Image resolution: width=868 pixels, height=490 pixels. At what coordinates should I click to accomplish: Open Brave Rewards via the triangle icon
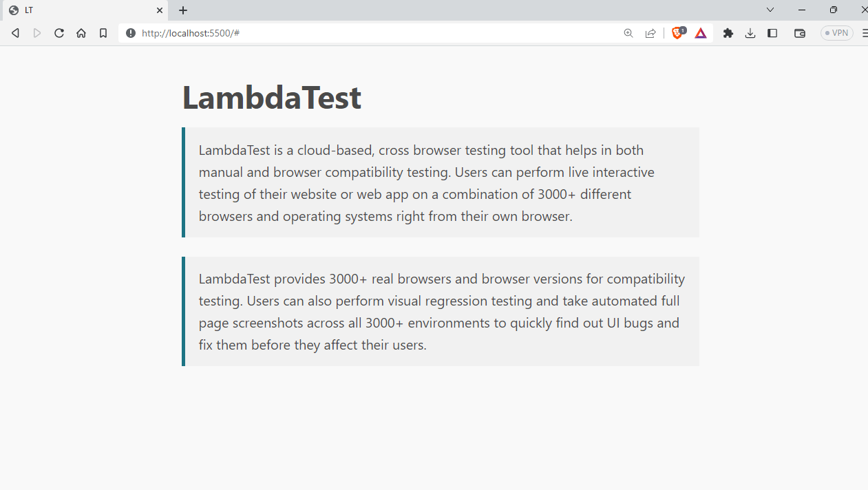coord(700,32)
